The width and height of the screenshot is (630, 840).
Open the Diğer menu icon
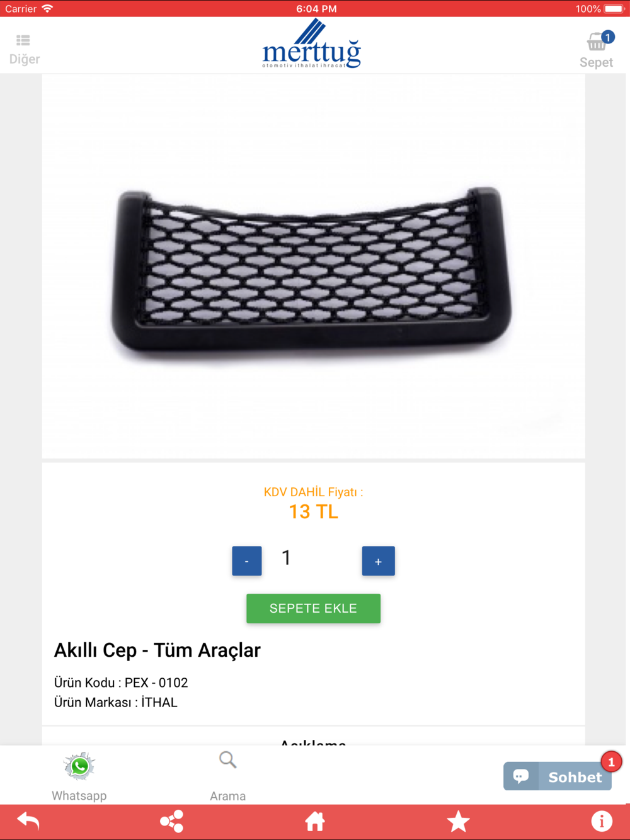pyautogui.click(x=23, y=41)
